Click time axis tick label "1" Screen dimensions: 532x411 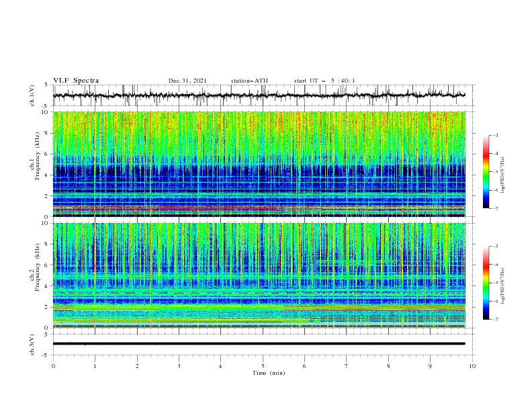[x=95, y=366]
